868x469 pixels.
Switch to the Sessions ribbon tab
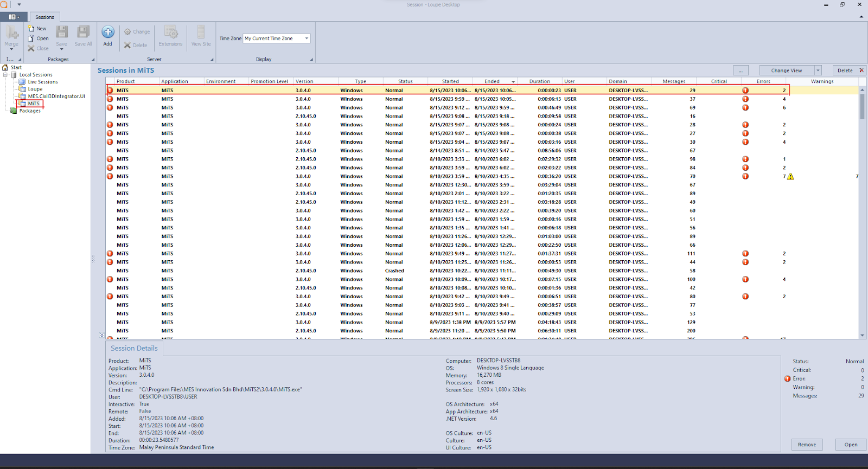[x=44, y=17]
